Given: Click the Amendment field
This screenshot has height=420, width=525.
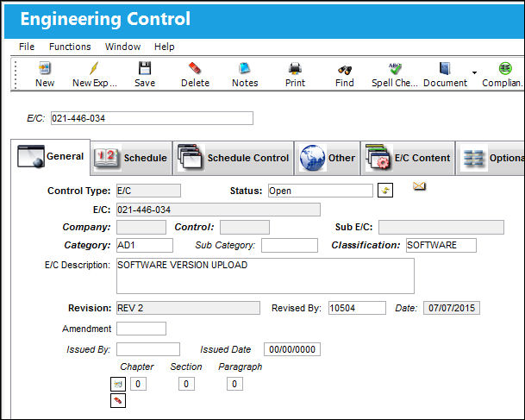Looking at the screenshot, I should click(x=141, y=329).
